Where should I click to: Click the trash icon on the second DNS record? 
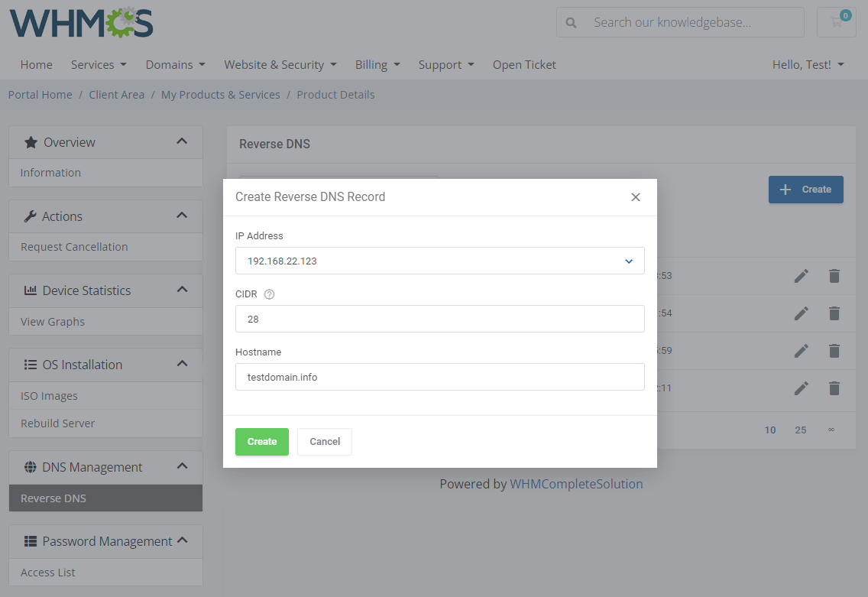tap(834, 313)
